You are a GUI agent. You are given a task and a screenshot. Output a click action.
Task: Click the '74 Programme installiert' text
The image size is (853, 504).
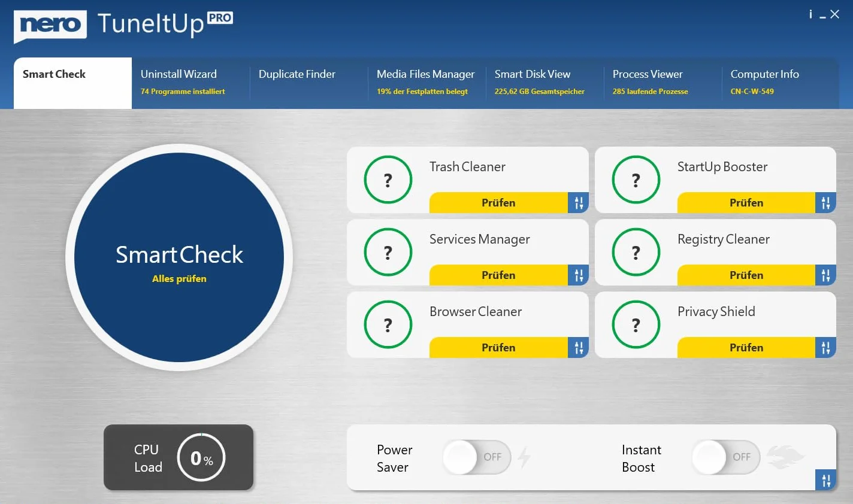183,92
